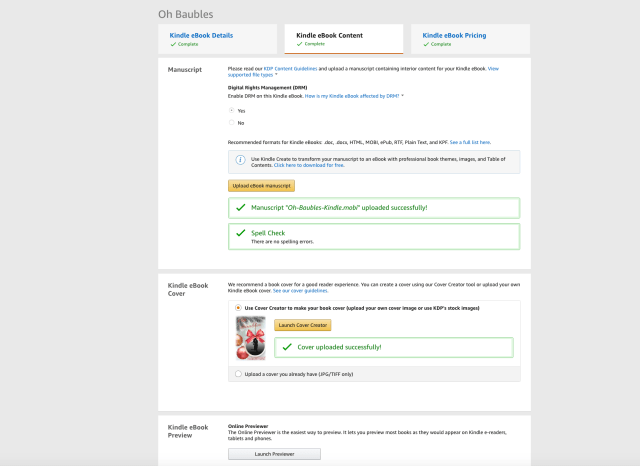
Task: Click the complete status icon under Kindle eBook Pricing
Action: pyautogui.click(x=426, y=44)
